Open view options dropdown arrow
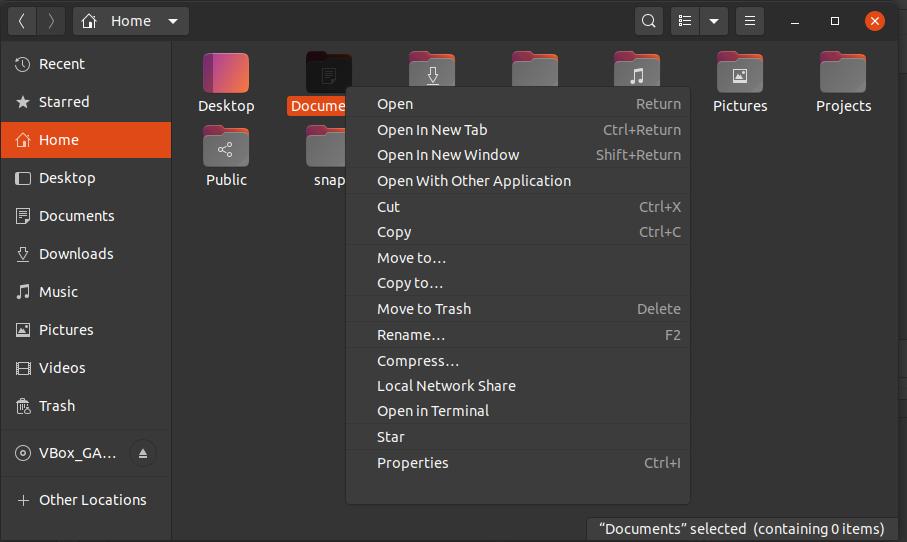The image size is (907, 542). click(714, 21)
